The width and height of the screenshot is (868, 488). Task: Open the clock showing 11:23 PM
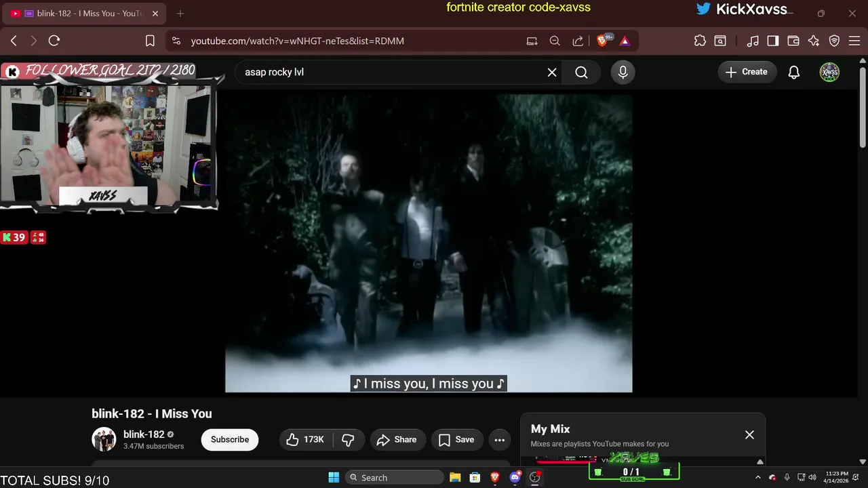click(x=837, y=477)
